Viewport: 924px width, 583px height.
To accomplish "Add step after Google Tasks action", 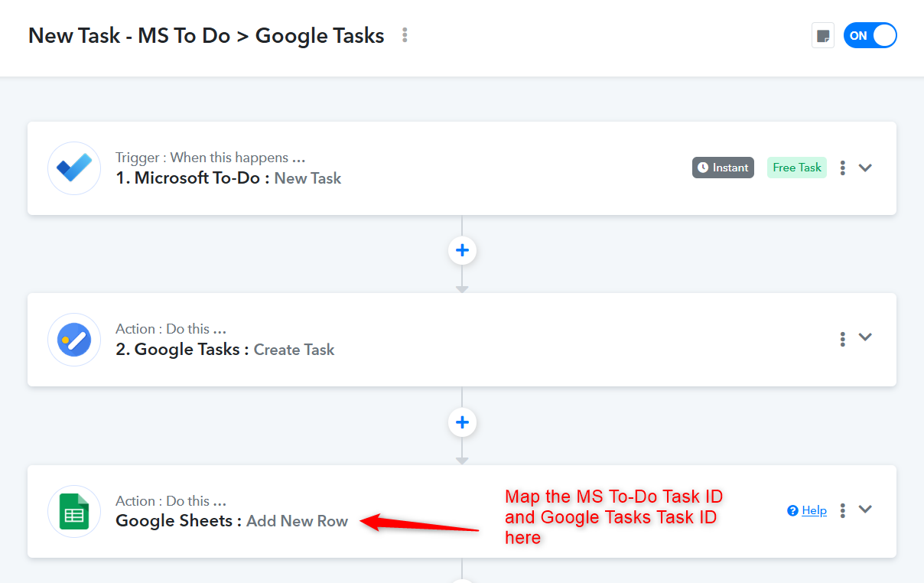I will point(462,422).
